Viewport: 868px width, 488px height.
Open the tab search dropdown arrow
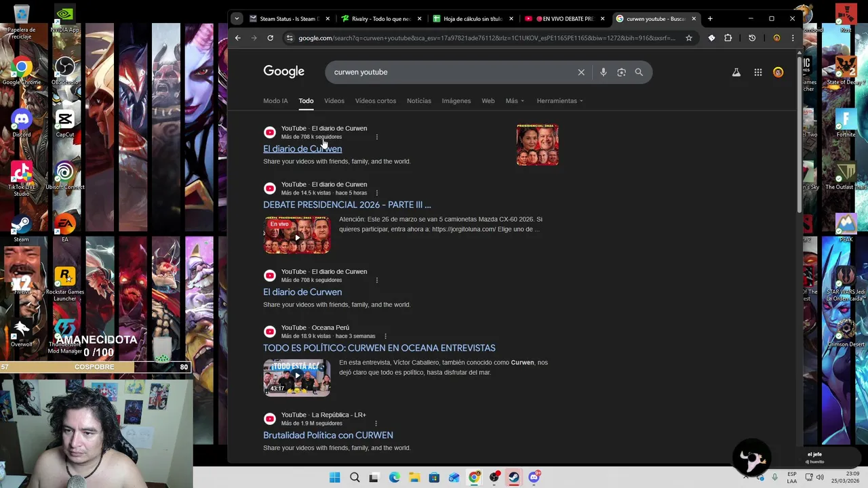pyautogui.click(x=236, y=19)
